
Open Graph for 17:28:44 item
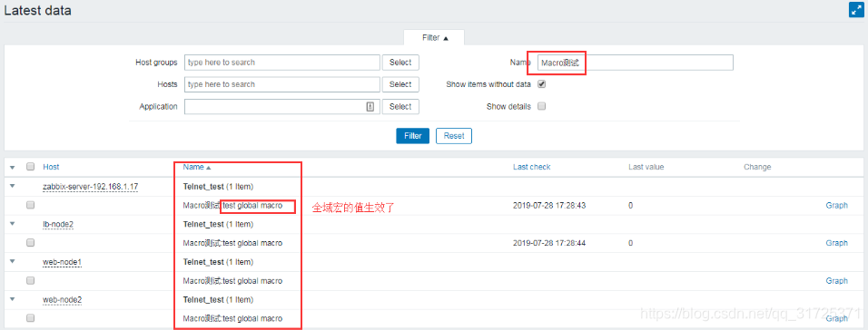(x=836, y=243)
